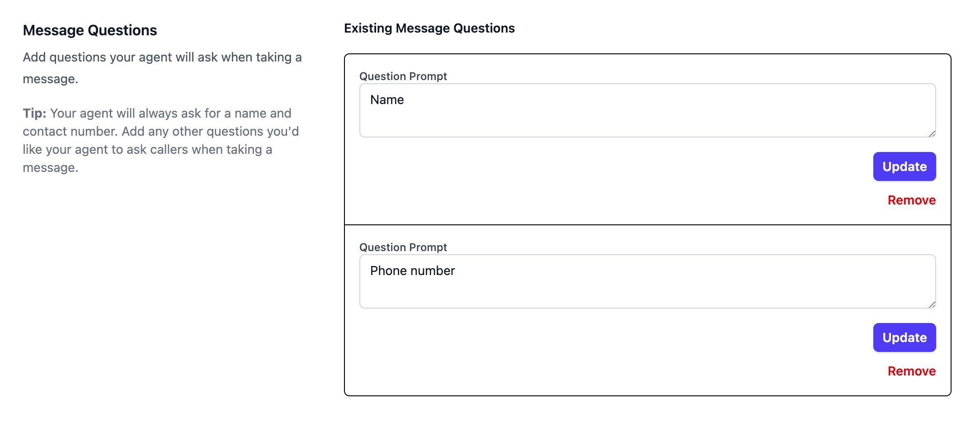
Task: Click the resize handle of the Name textarea
Action: 932,133
